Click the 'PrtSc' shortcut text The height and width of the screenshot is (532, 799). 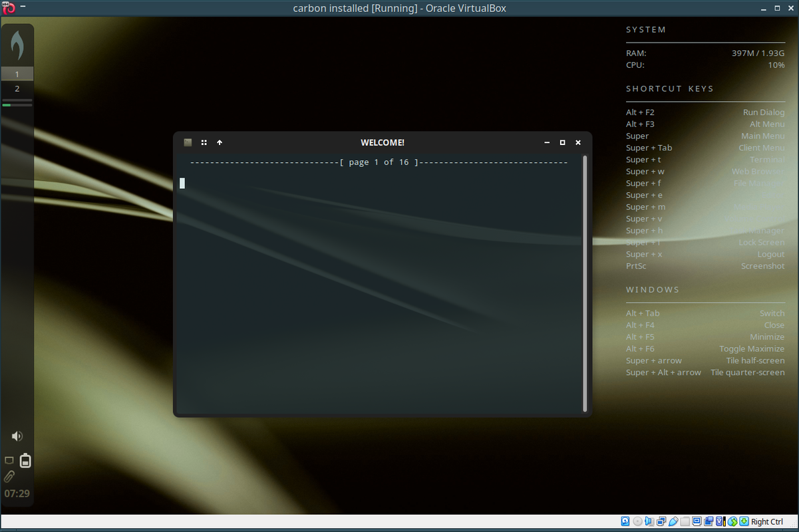(636, 266)
